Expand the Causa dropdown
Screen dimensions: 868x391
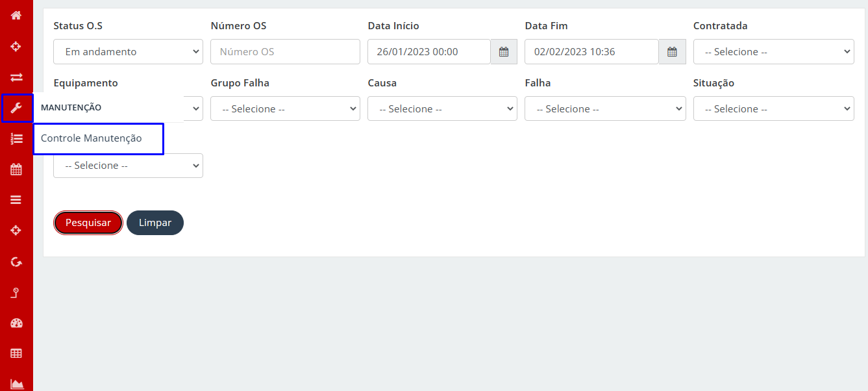tap(442, 108)
